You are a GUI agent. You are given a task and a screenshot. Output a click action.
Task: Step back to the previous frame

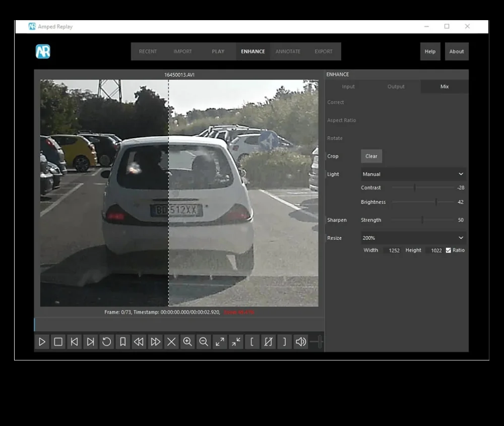74,342
